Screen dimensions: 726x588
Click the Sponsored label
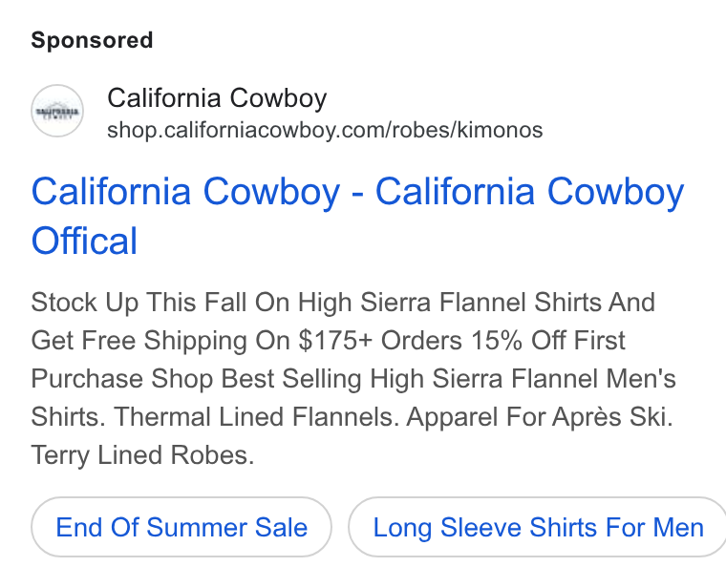[92, 40]
